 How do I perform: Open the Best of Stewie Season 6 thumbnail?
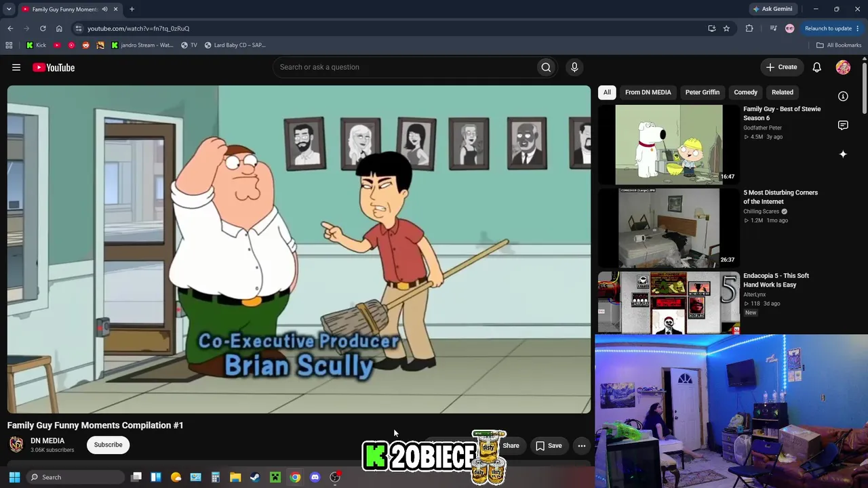[x=669, y=144]
